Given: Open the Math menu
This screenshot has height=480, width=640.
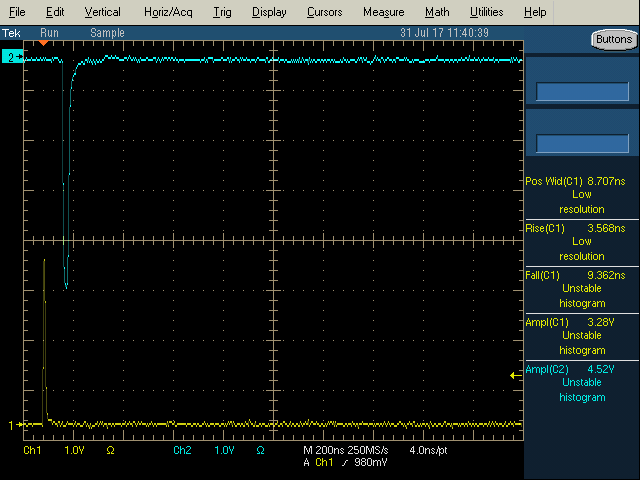Looking at the screenshot, I should [x=437, y=12].
